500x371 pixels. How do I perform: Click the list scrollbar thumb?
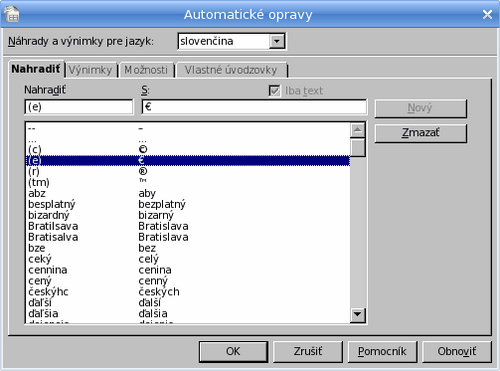pyautogui.click(x=358, y=148)
